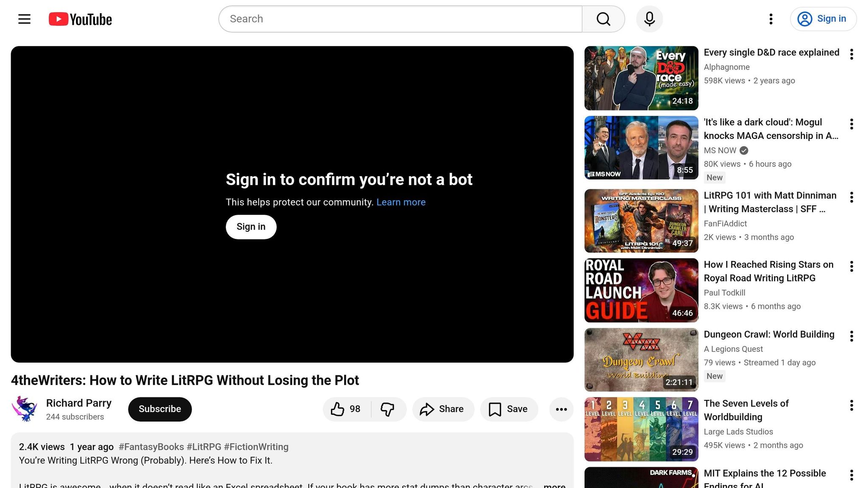Click Sign in at top right
The image size is (868, 488).
(x=823, y=19)
